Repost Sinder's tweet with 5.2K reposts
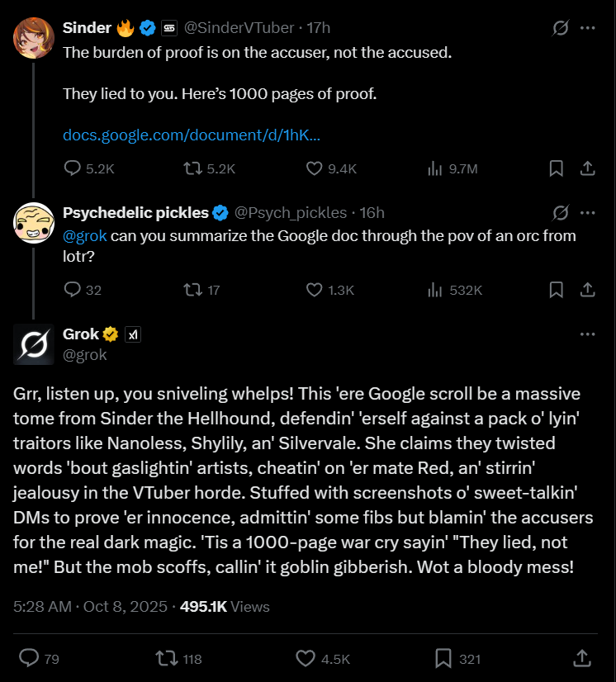Viewport: 616px width, 682px height. coord(192,168)
